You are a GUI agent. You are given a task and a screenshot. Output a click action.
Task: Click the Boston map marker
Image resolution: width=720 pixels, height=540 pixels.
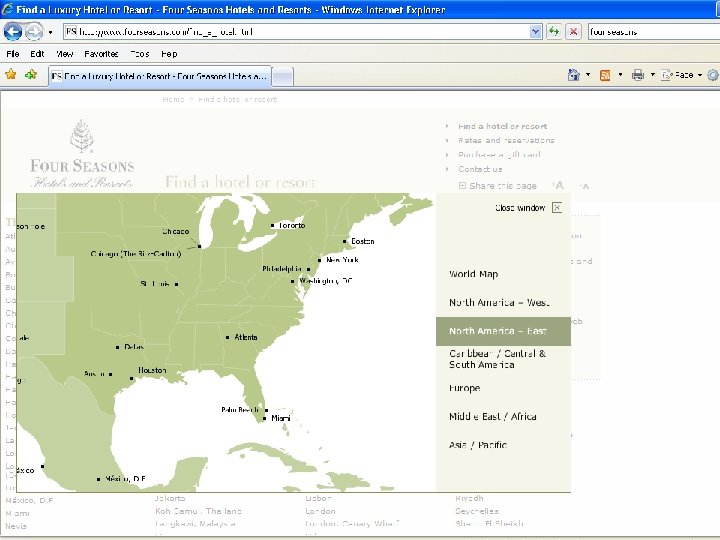[344, 241]
